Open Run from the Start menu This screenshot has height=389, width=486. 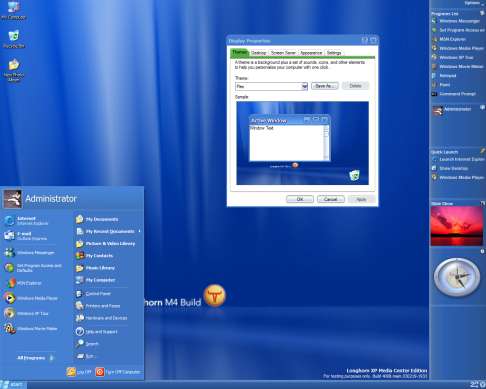point(85,356)
